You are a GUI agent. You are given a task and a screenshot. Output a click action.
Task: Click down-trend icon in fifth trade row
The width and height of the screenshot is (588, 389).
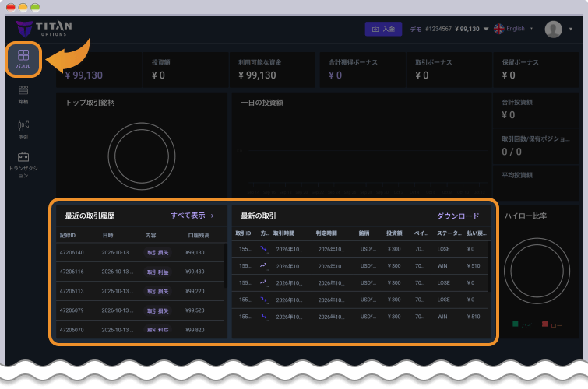click(x=263, y=317)
